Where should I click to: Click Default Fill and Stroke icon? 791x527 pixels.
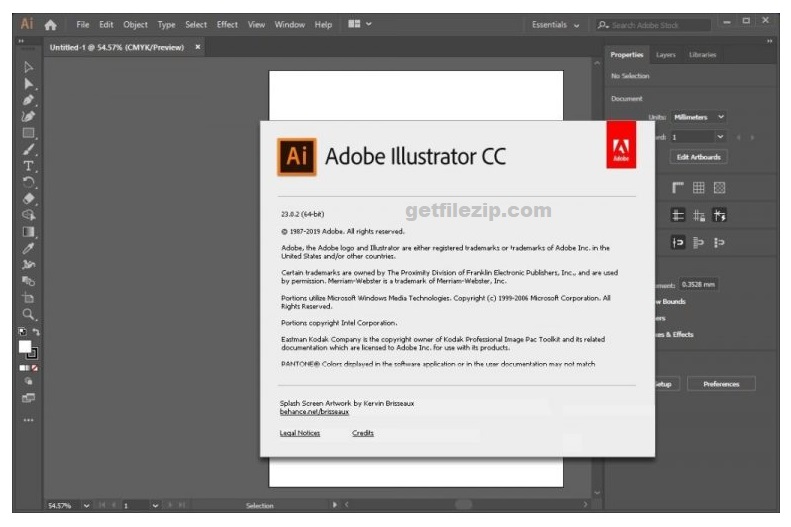point(22,331)
